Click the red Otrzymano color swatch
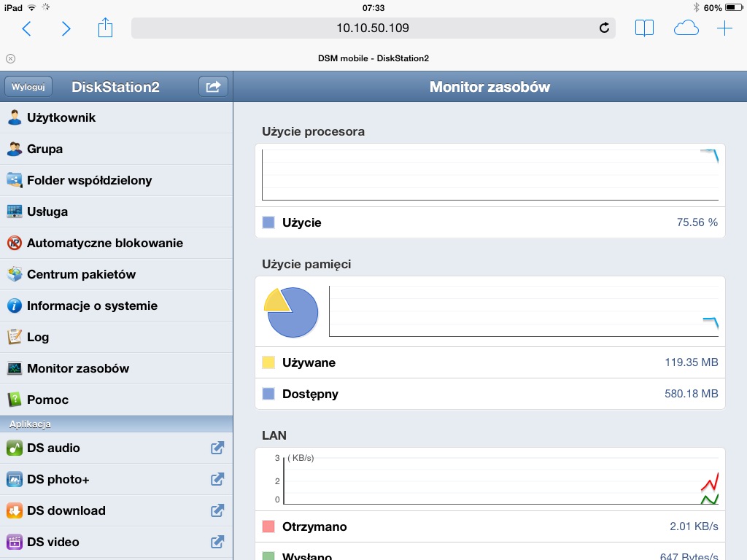This screenshot has width=747, height=560. 268,526
